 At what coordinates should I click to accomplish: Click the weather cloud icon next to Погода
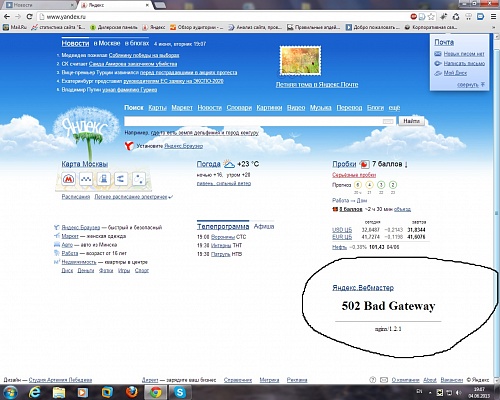[229, 164]
